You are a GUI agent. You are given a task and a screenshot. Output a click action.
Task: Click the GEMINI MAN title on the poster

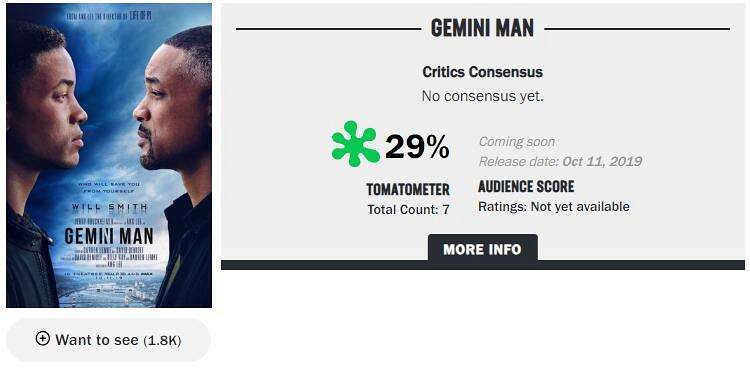(x=109, y=236)
